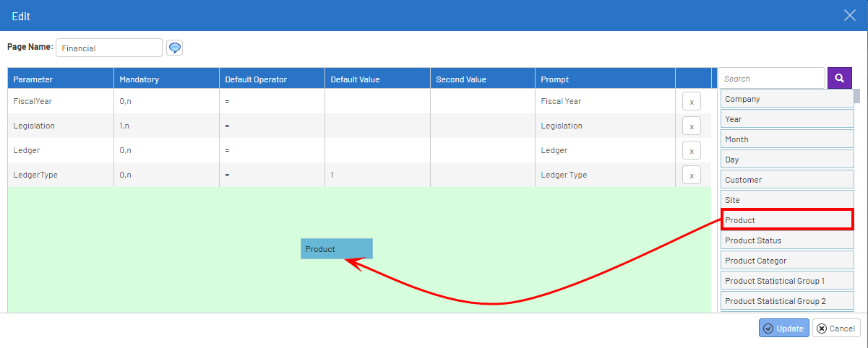Click the Update button

click(x=783, y=329)
